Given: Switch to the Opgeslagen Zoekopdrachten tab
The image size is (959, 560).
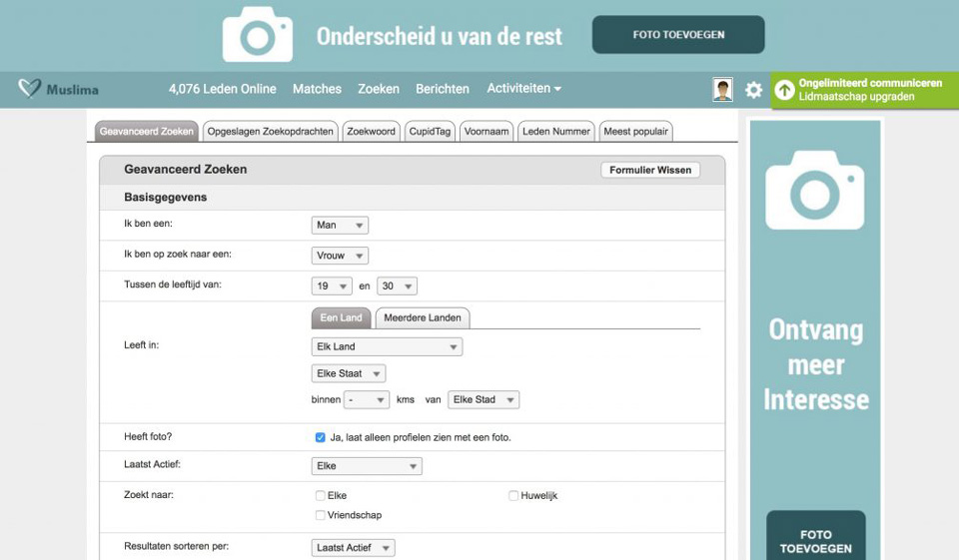Looking at the screenshot, I should coord(270,132).
